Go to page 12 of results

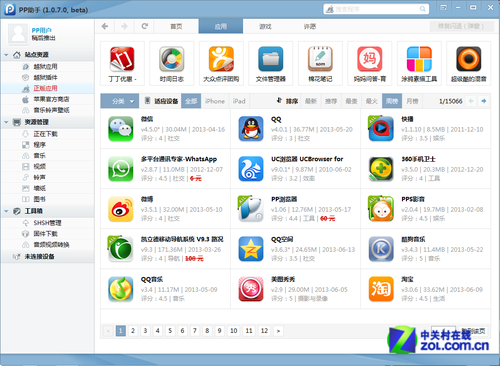(264, 331)
